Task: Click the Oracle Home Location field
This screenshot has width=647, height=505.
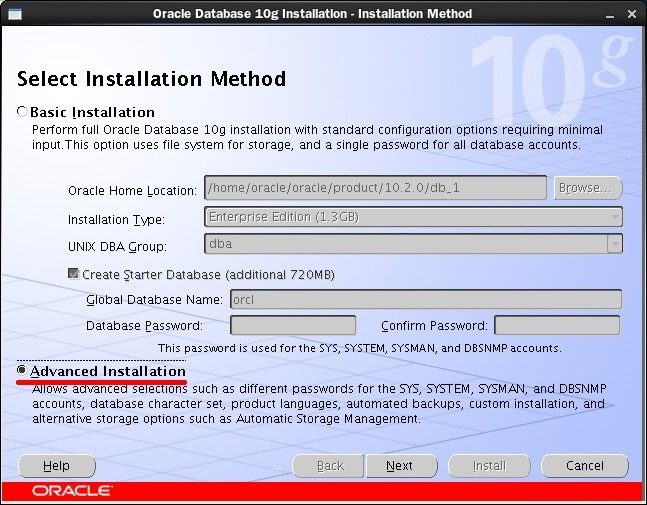Action: point(375,188)
